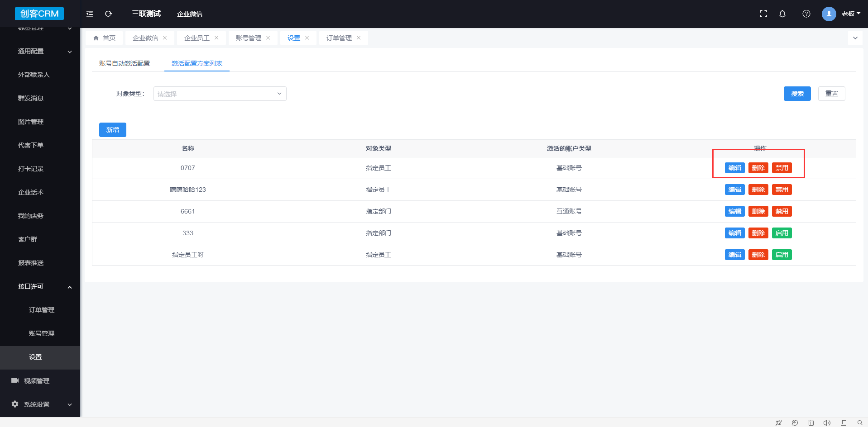The image size is (868, 427).
Task: Open the notifications bell
Action: pos(782,14)
